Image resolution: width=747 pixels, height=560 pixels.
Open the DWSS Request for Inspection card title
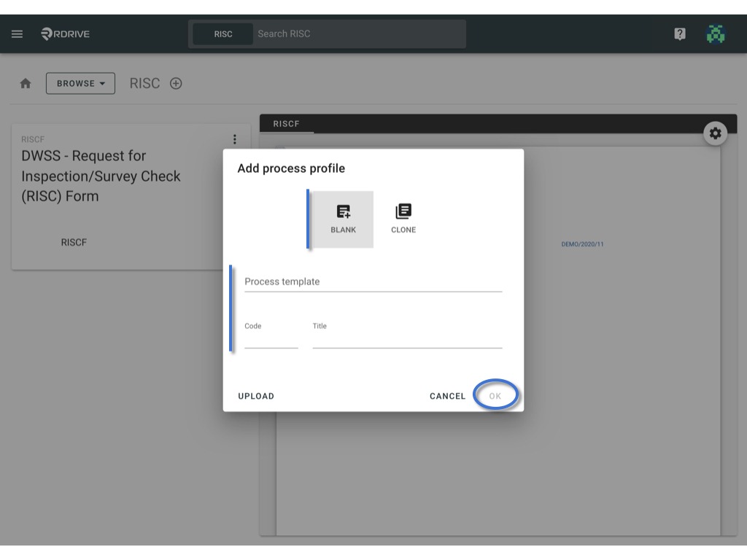[x=101, y=176]
